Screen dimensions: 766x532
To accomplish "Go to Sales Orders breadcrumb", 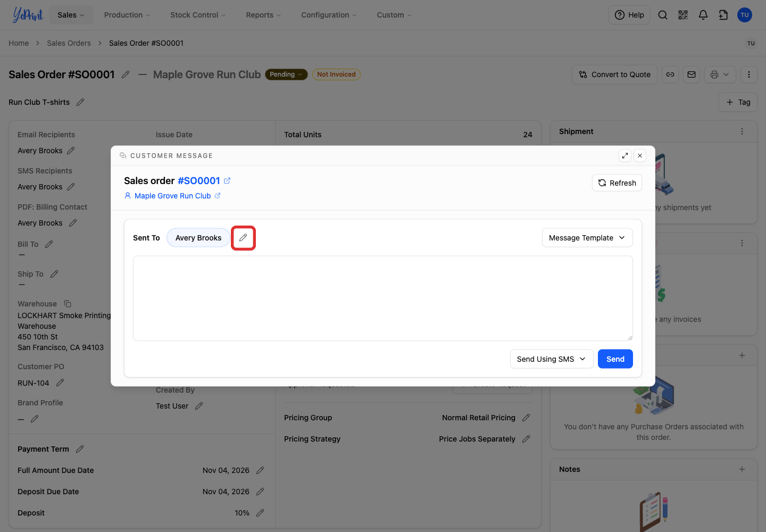I will click(x=69, y=43).
